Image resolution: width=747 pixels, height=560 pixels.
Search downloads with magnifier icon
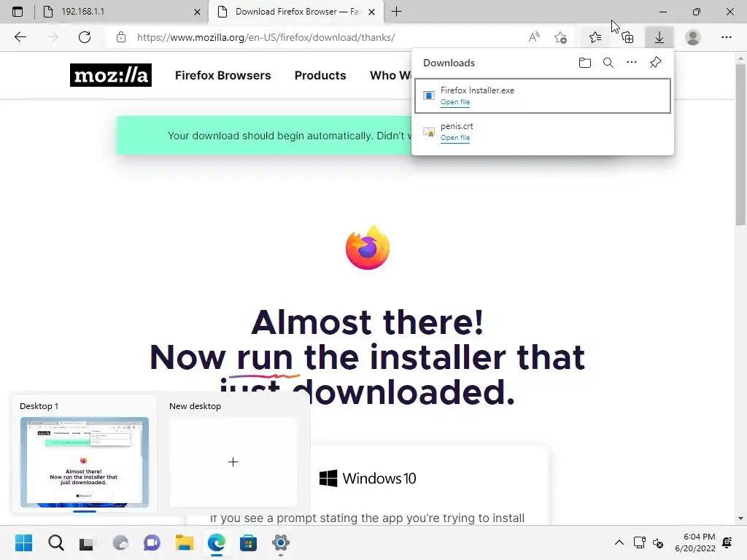608,63
